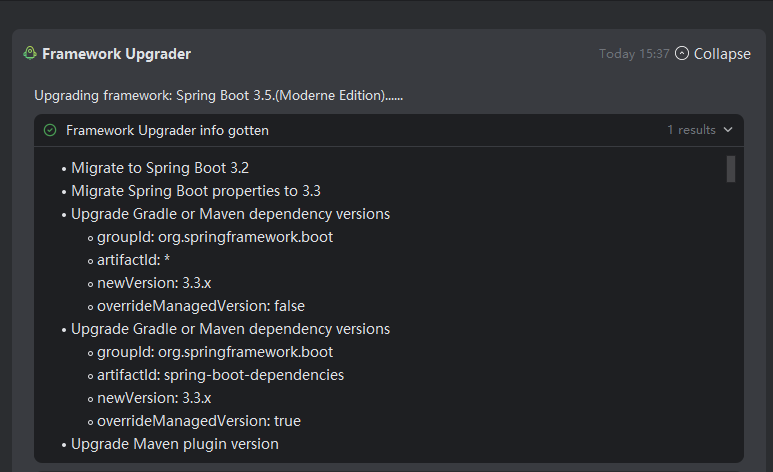Select 'Migrate to Spring Boot 3.2' item
773x472 pixels.
(x=160, y=168)
